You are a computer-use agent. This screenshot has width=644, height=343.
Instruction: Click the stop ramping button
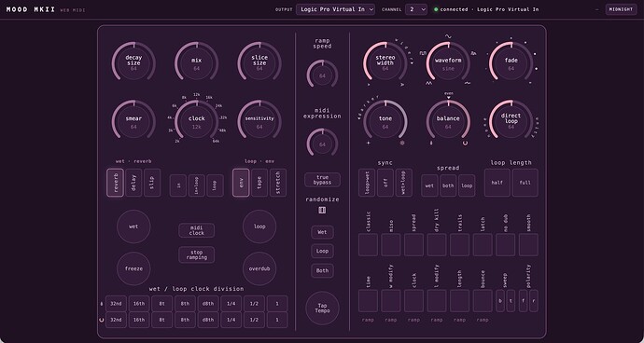(196, 254)
